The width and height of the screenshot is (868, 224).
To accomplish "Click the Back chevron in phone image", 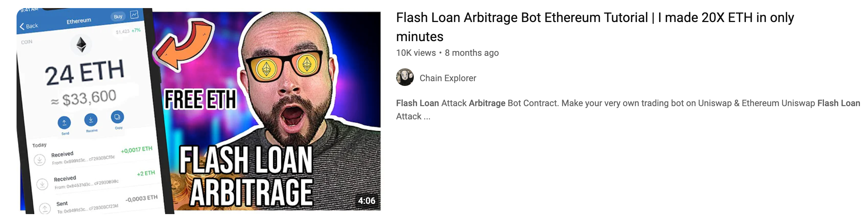I will coord(22,26).
